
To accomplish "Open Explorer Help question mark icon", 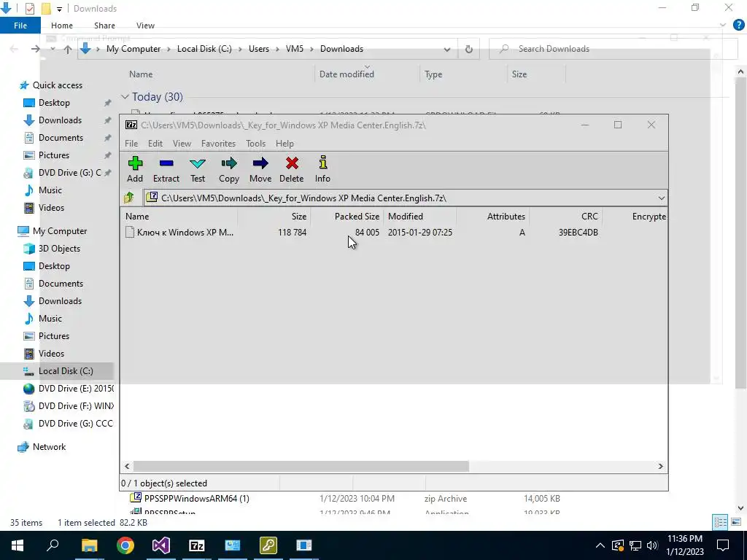I will coord(738,26).
